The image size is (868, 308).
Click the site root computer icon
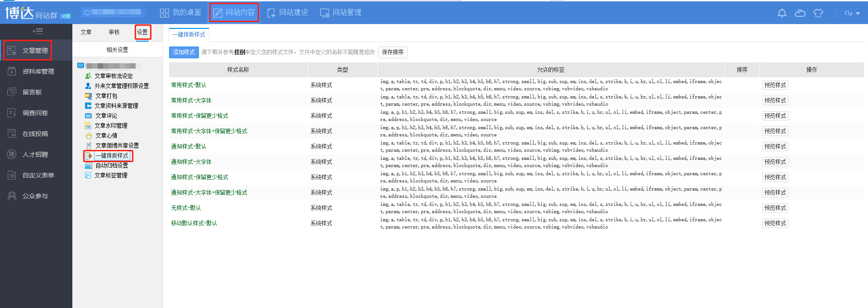[81, 66]
